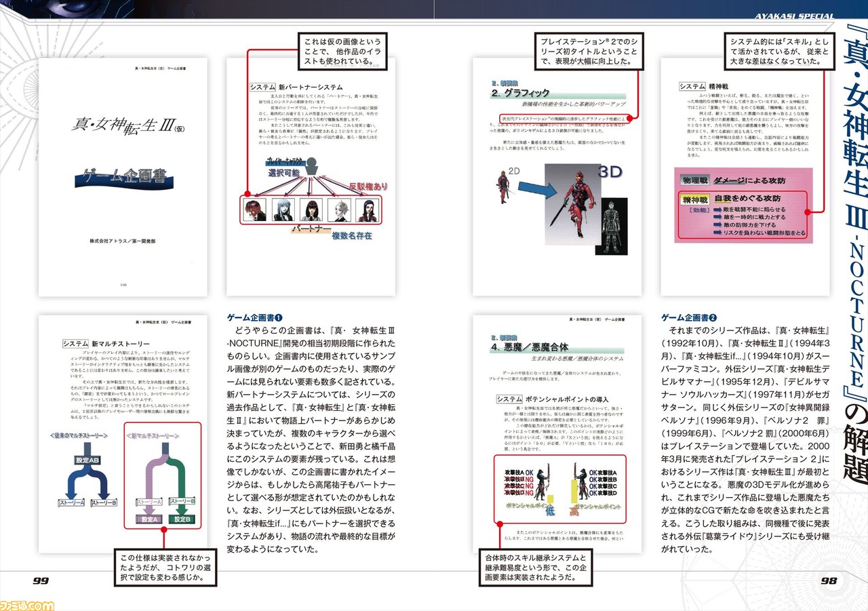Image resolution: width=868 pixels, height=611 pixels.
Task: Select the spiky white-haired partner portrait
Action: (x=338, y=210)
